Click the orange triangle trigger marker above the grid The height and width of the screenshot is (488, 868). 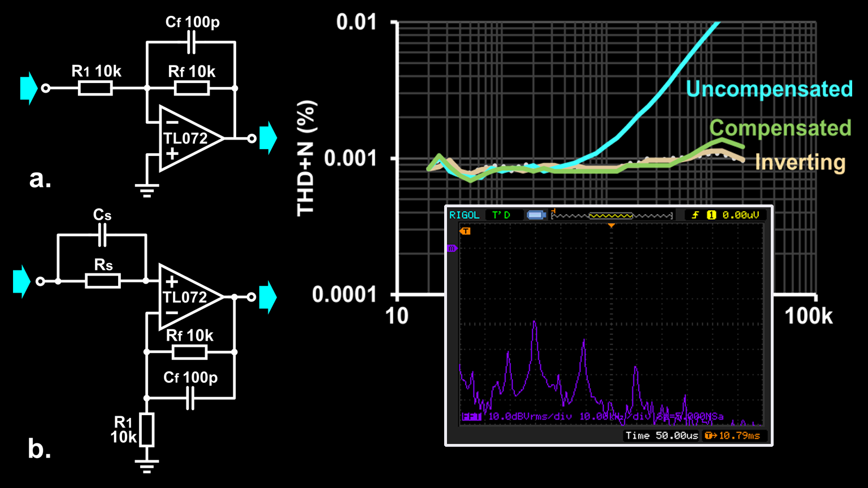(x=611, y=226)
